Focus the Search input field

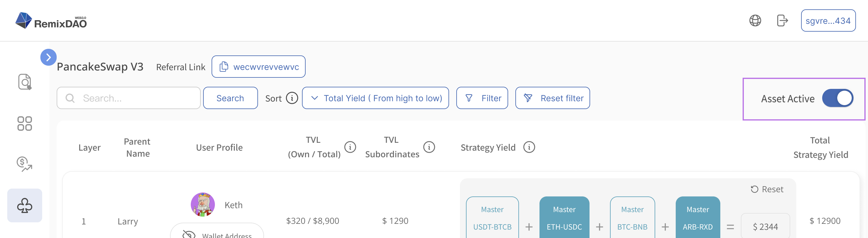pyautogui.click(x=129, y=98)
